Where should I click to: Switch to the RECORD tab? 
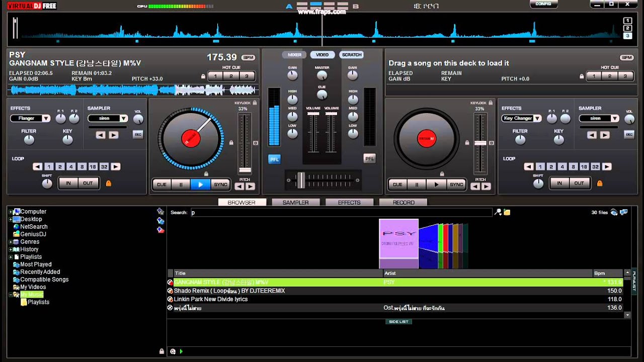404,203
